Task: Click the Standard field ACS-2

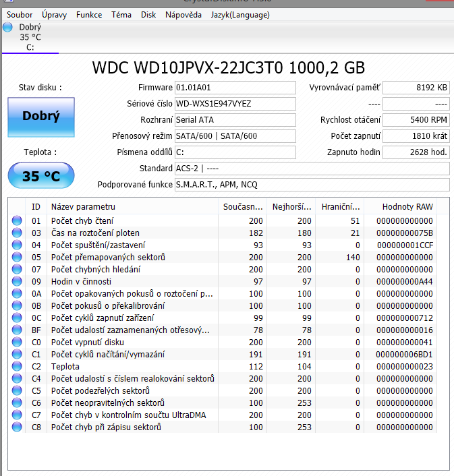Action: pos(312,169)
